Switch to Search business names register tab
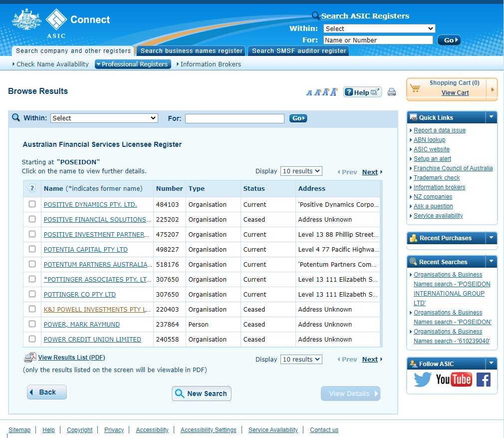Image resolution: width=504 pixels, height=438 pixels. point(191,51)
